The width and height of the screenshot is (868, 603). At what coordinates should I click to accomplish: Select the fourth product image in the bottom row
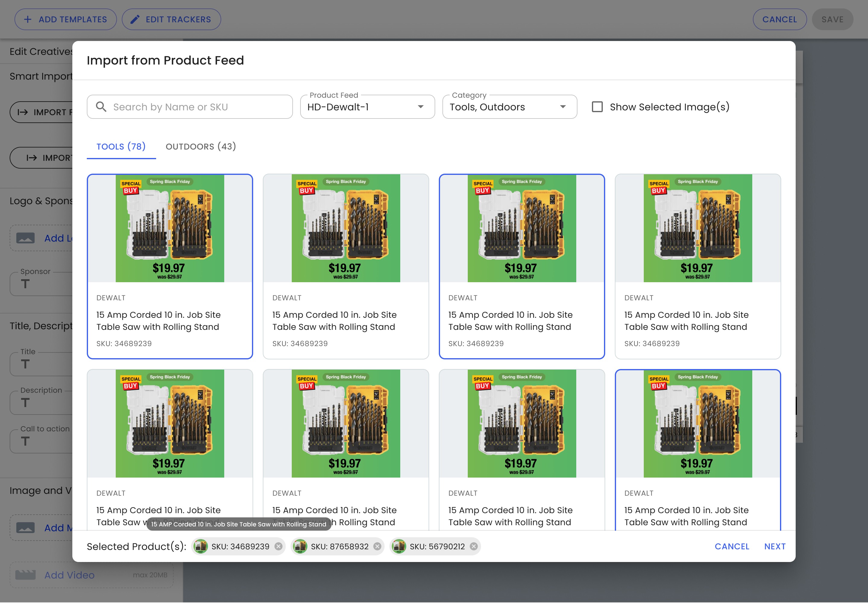[698, 424]
